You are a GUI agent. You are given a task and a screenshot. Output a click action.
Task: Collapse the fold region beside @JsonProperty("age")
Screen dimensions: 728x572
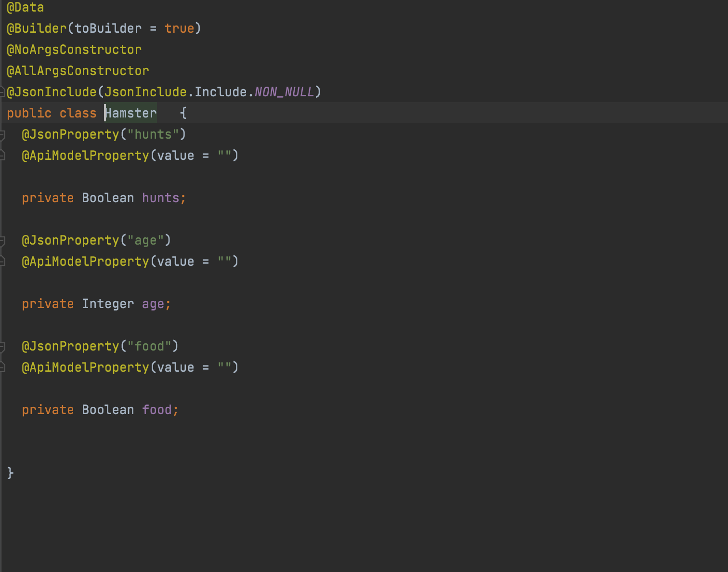pos(2,240)
